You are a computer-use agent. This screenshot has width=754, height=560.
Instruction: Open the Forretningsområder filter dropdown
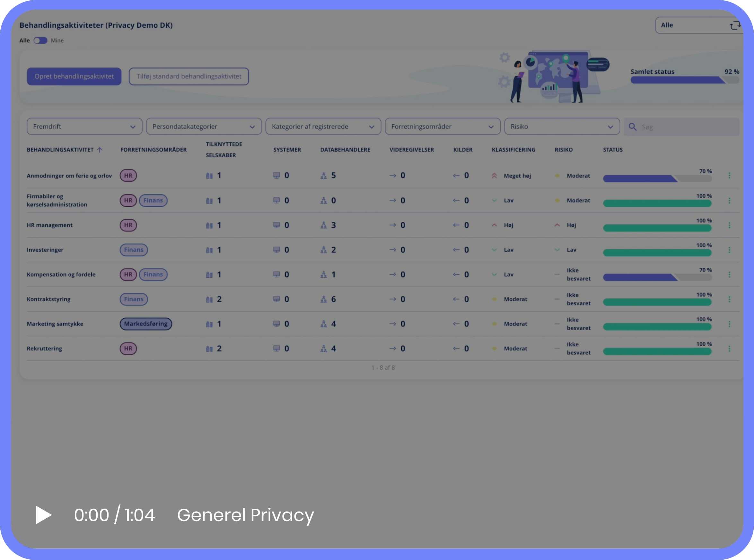point(443,126)
